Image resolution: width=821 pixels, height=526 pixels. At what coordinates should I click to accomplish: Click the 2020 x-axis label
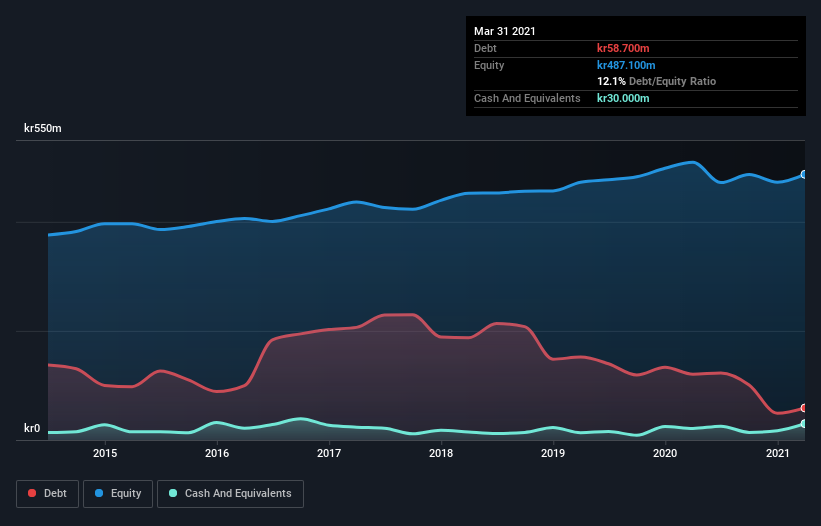[665, 453]
